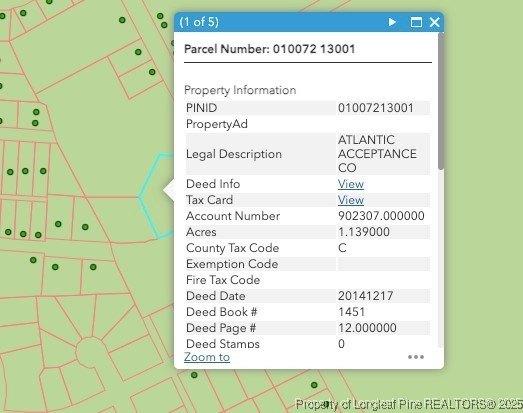Viewport: 523px width, 413px height.
Task: Click the Legal Description ATLANTIC ACCEPTANCE CO text
Action: coord(377,154)
